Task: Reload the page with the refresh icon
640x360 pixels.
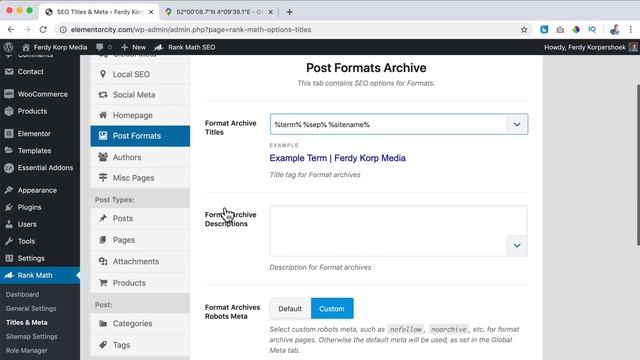Action: [43, 29]
